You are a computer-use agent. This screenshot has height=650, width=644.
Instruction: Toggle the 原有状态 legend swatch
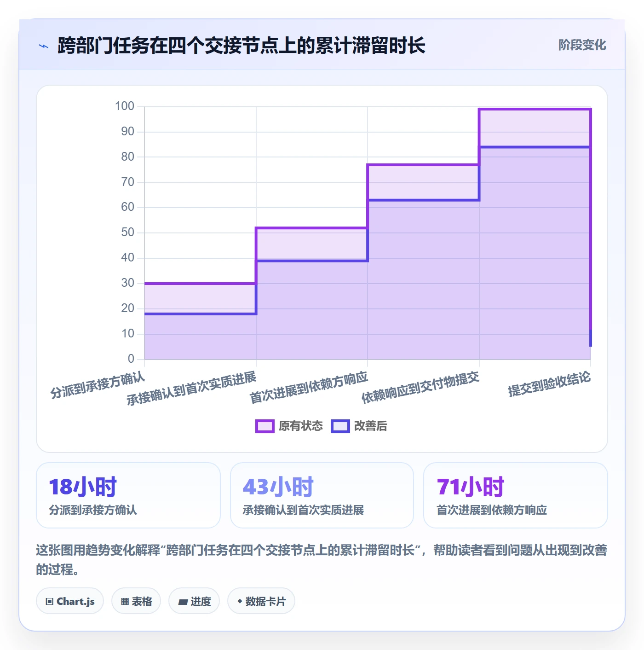click(x=264, y=426)
